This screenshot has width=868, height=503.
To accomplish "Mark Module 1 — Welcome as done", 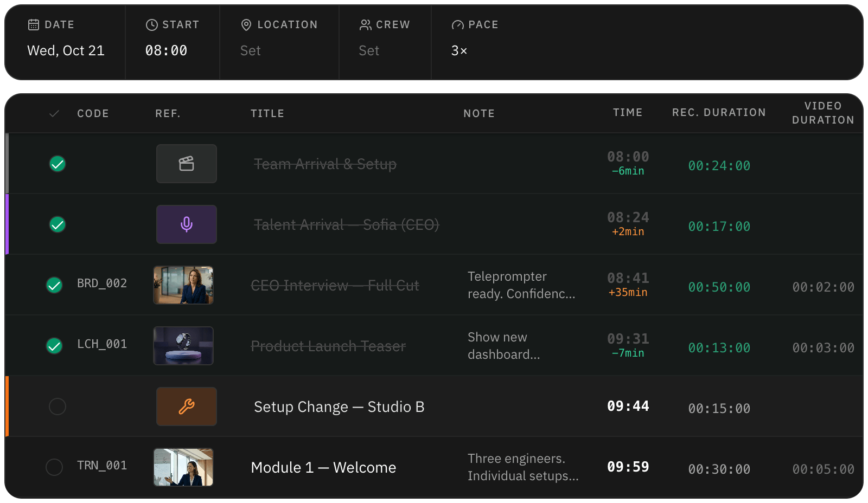I will pyautogui.click(x=54, y=467).
